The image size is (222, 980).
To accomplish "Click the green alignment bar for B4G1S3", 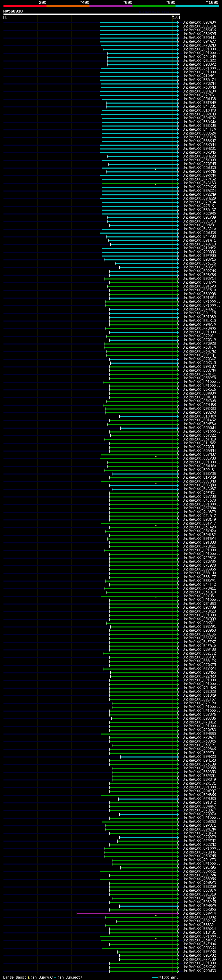I will [x=140, y=183].
